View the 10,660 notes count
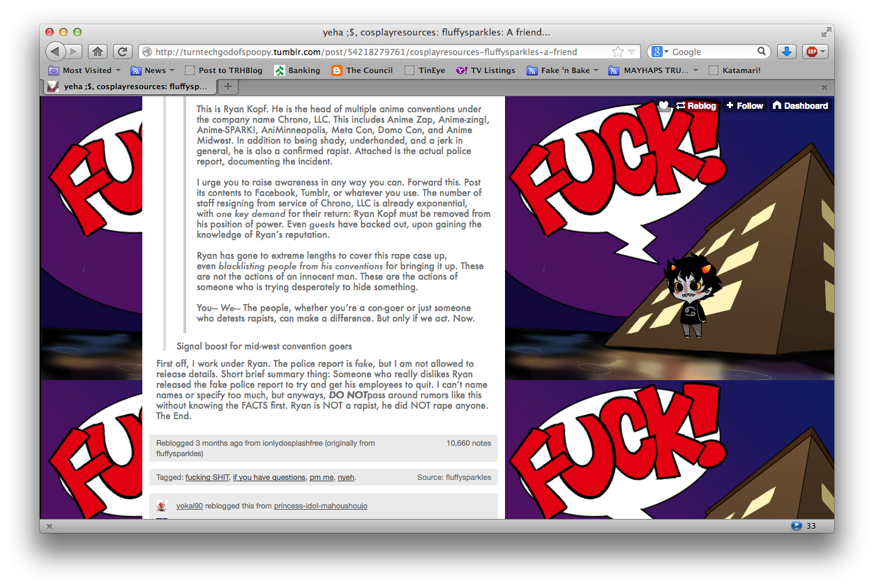874x588 pixels. (469, 443)
